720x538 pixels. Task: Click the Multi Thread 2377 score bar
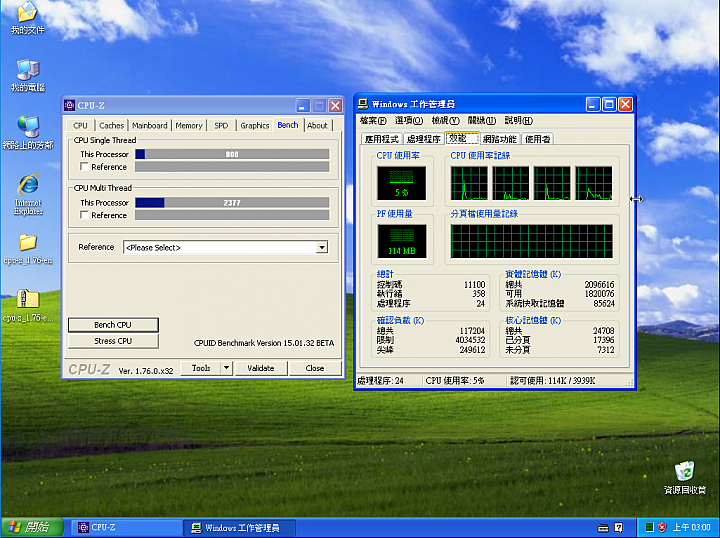coord(232,202)
